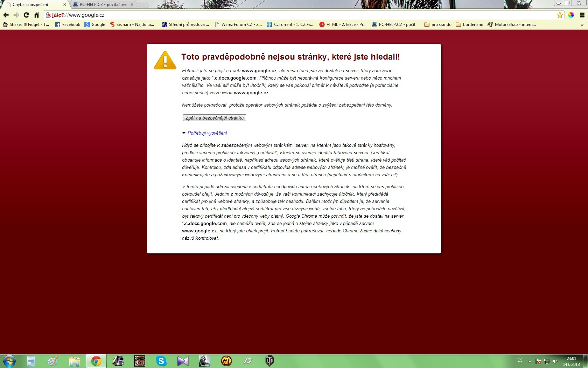The width and height of the screenshot is (588, 368).
Task: Open the colorful extension icon in toolbar
Action: [571, 15]
